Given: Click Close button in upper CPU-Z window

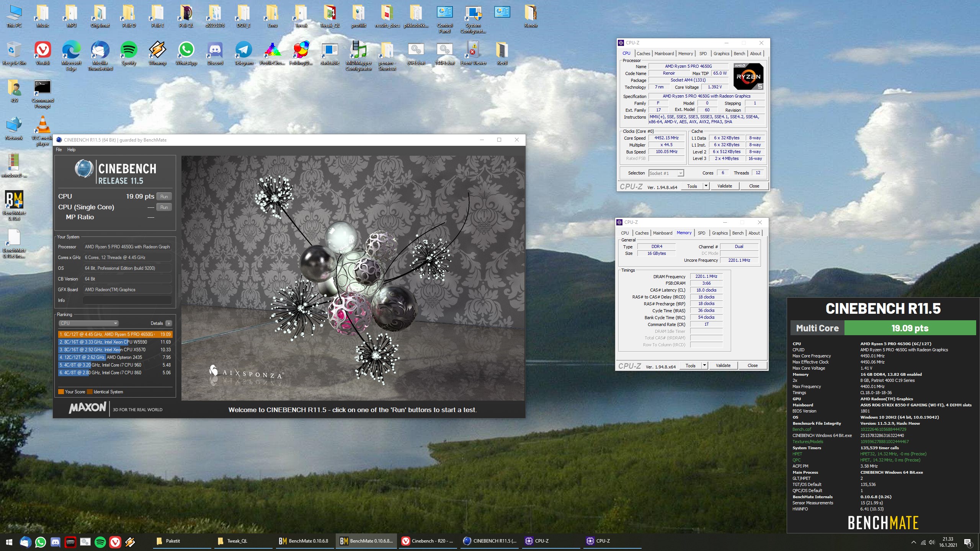Looking at the screenshot, I should (754, 186).
